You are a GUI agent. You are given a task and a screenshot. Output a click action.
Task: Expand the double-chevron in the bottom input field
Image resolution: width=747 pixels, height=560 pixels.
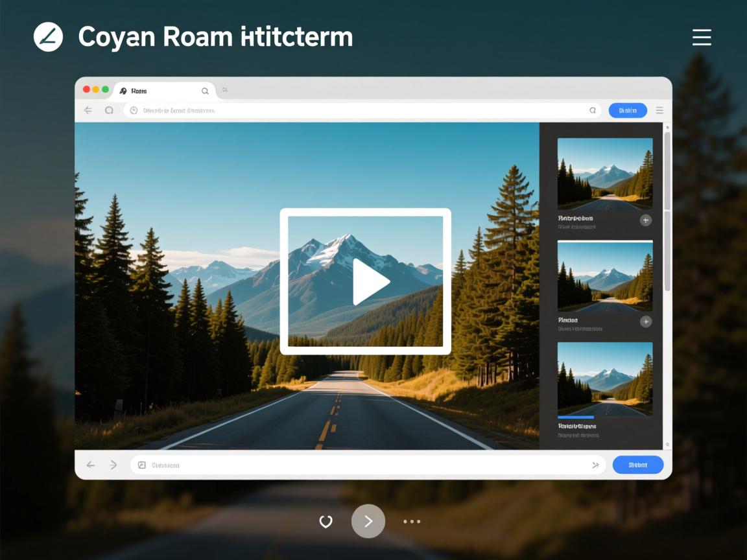(595, 465)
